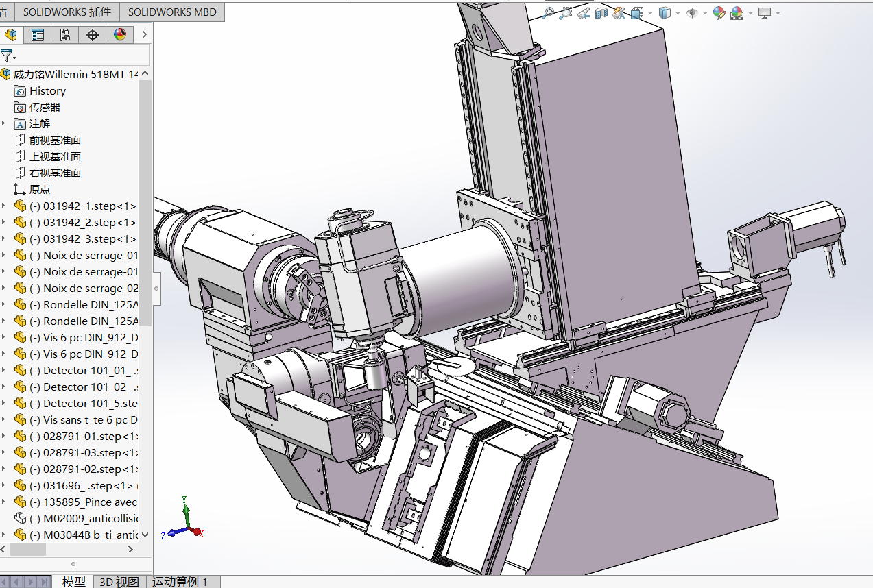The width and height of the screenshot is (873, 588).
Task: Click the tab scroll-to-first button
Action: click(5, 582)
